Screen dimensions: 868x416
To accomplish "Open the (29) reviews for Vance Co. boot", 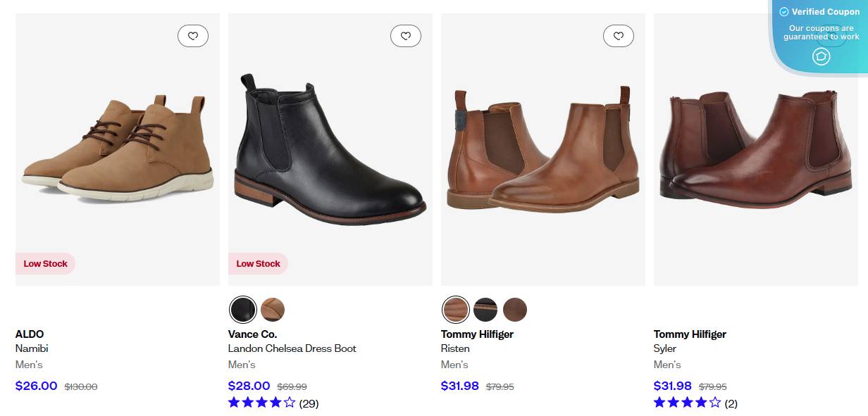I will 310,403.
